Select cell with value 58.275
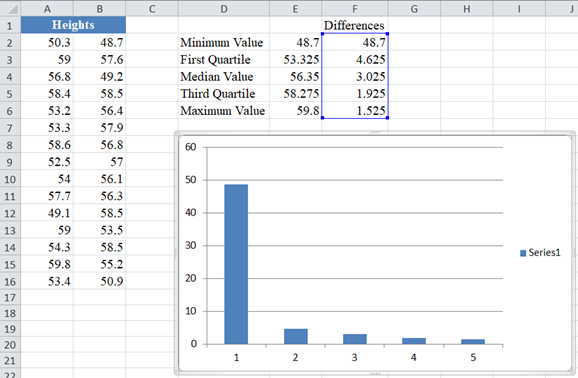The height and width of the screenshot is (378, 578). coord(295,94)
